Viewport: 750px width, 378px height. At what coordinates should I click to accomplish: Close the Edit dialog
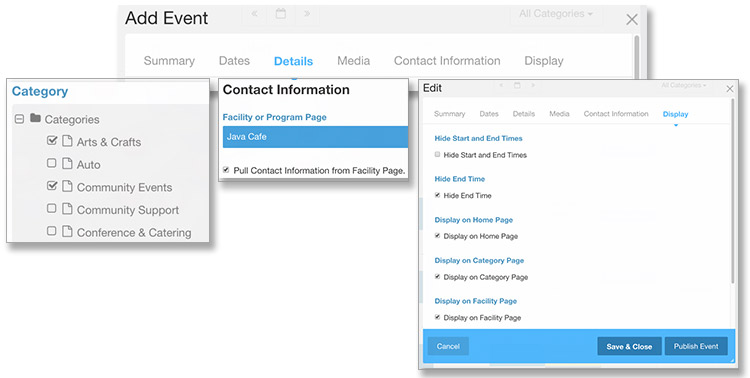tap(729, 89)
